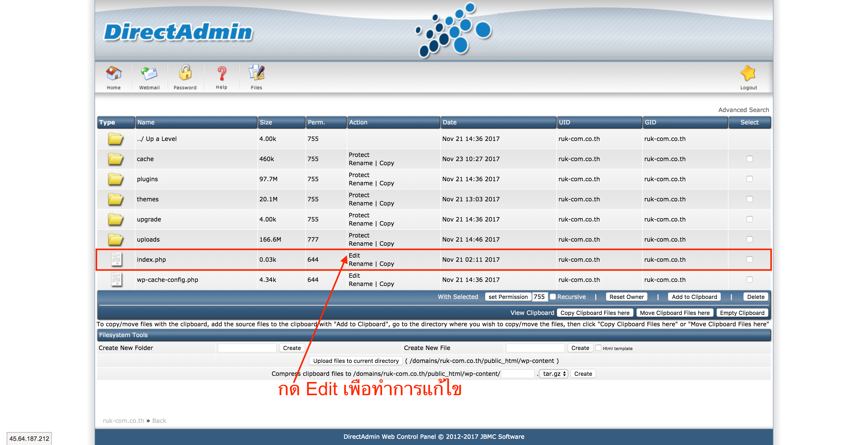
Task: Click the ruk-com.co.th breadcrumb link
Action: tap(123, 421)
